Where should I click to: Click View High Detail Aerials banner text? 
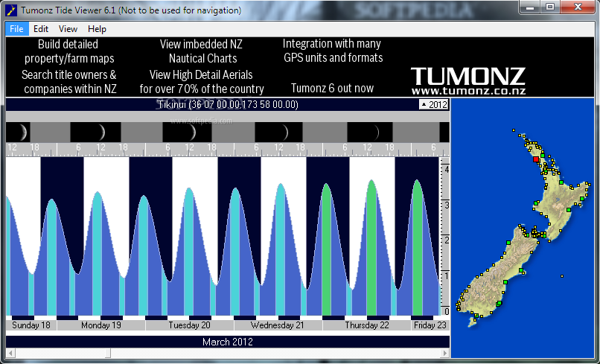[202, 82]
